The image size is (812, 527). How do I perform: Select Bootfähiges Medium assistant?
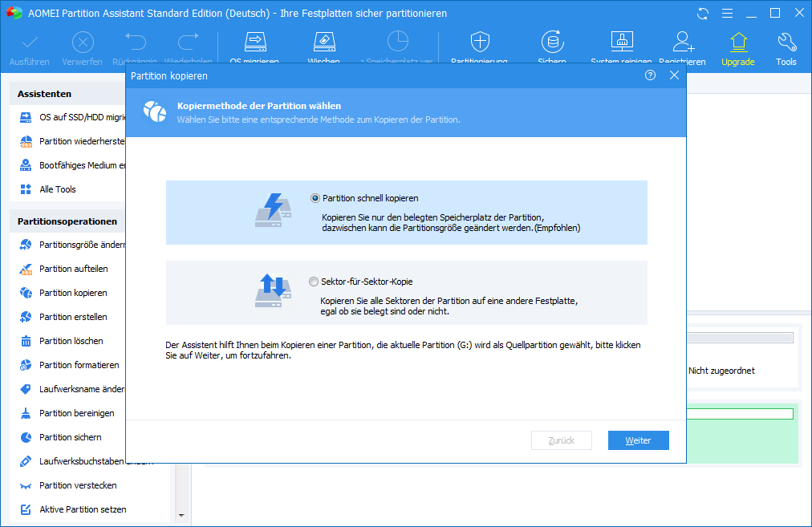72,166
